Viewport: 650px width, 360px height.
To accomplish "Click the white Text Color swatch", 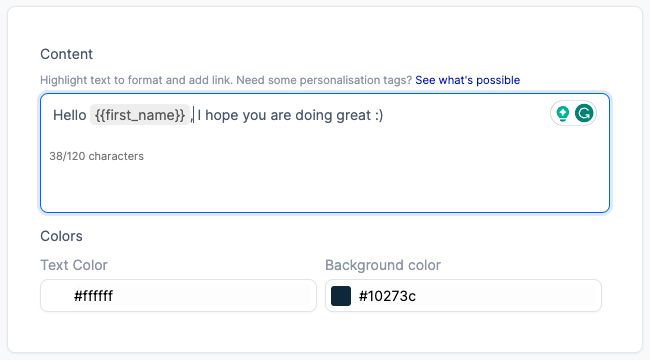I will click(x=56, y=296).
